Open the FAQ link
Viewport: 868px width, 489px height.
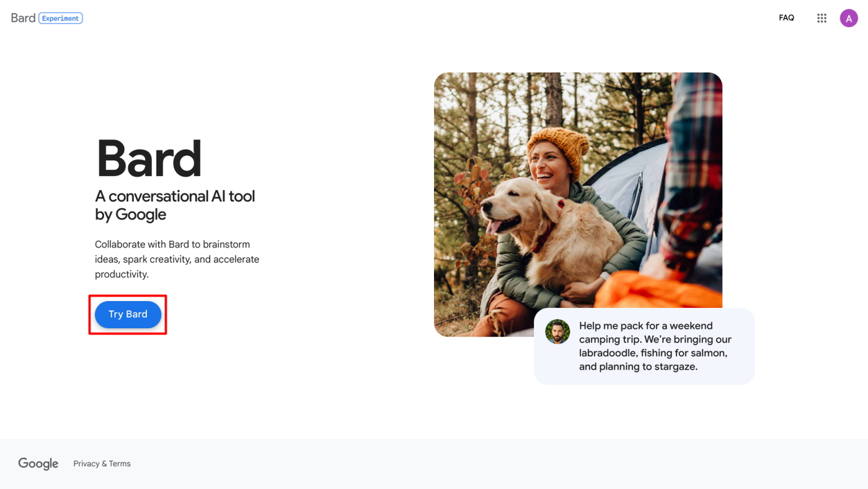click(x=786, y=18)
